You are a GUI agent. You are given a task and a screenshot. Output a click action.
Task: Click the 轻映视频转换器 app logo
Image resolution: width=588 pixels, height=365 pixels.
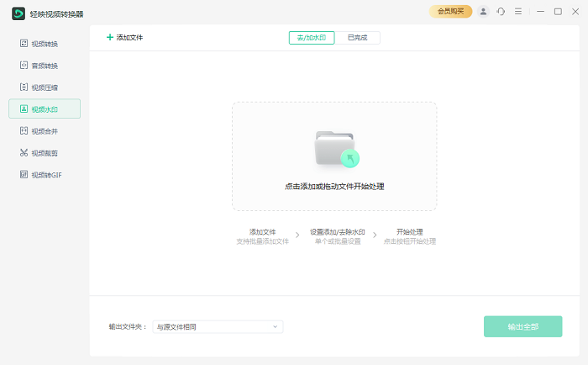tap(18, 13)
